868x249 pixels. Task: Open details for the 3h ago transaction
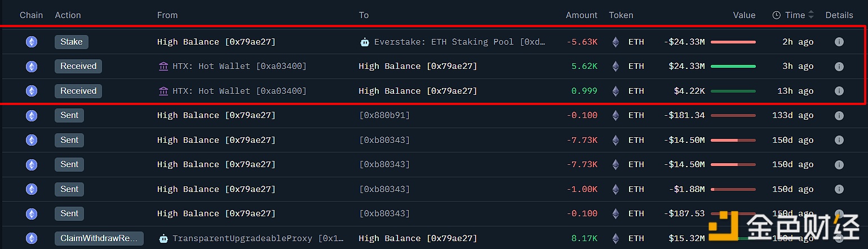(x=839, y=66)
